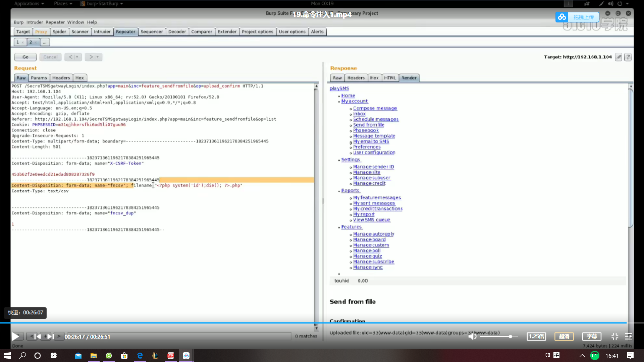Open Microsoft Store from the taskbar
The width and height of the screenshot is (644, 362).
click(124, 356)
